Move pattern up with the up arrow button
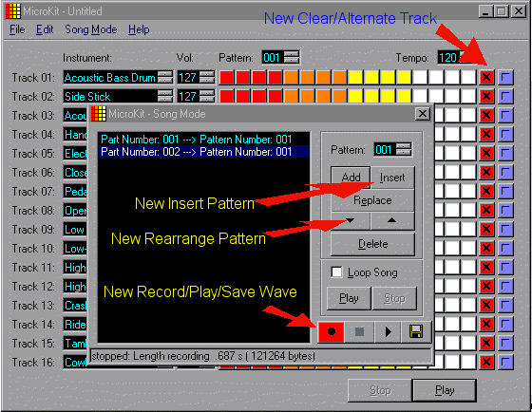532x412 pixels. click(x=392, y=221)
